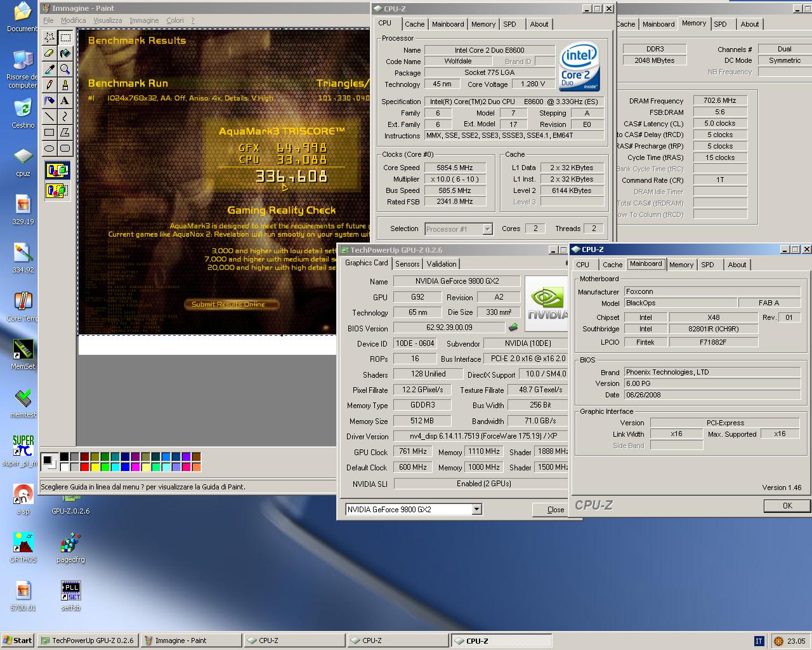The height and width of the screenshot is (650, 812).
Task: Click the Windows Start button
Action: tap(18, 640)
